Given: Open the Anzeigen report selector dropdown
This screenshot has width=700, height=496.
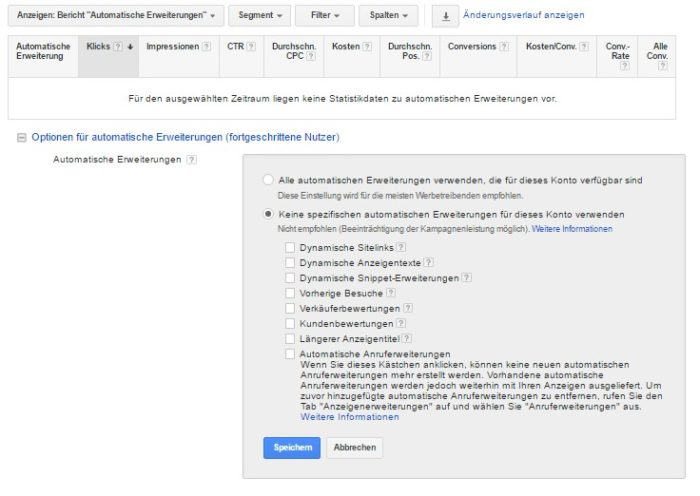Looking at the screenshot, I should [x=115, y=16].
